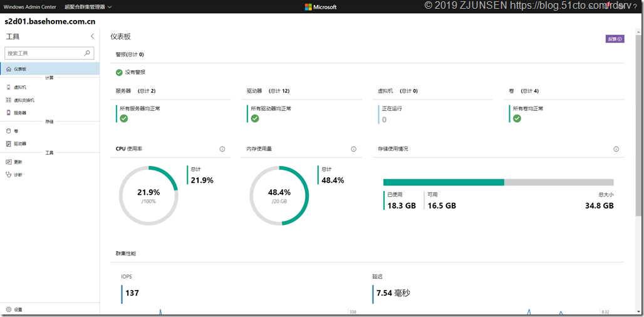
Task: Click the 没有警报 green check icon
Action: 119,72
